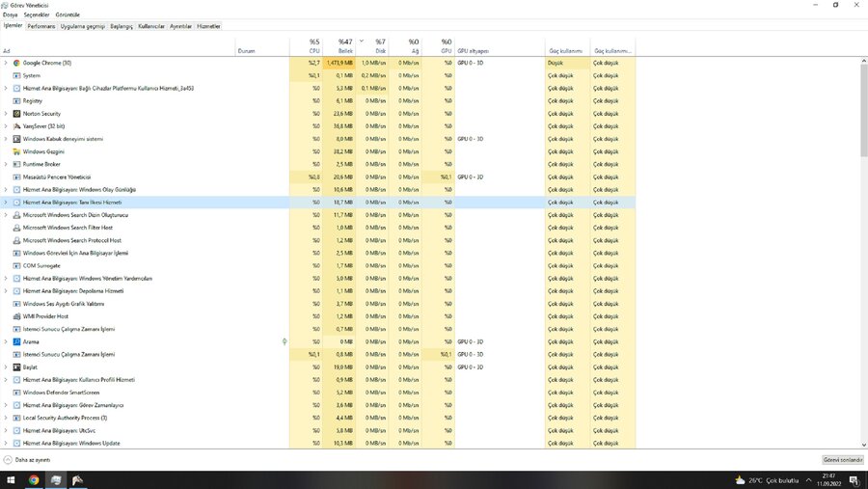868x489 pixels.
Task: Click the Windows Ses Aygıtı Grafik Yalıtımı icon
Action: pyautogui.click(x=16, y=304)
